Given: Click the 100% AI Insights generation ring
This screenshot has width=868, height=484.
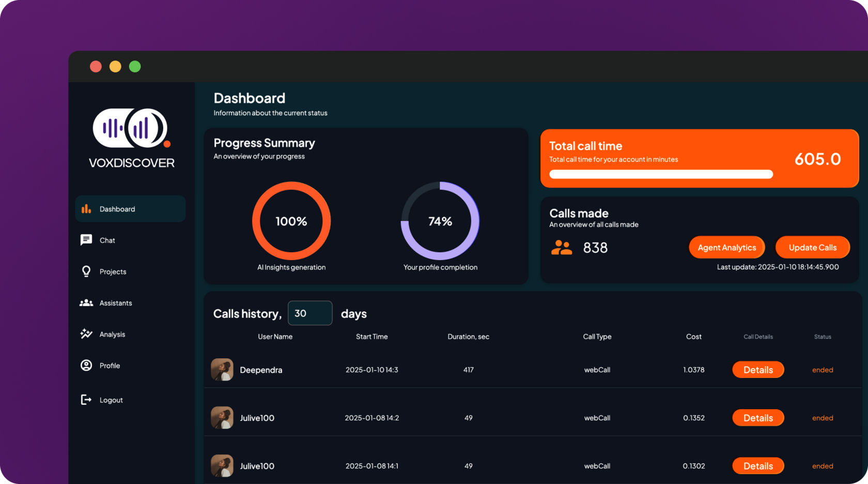Looking at the screenshot, I should pos(291,221).
